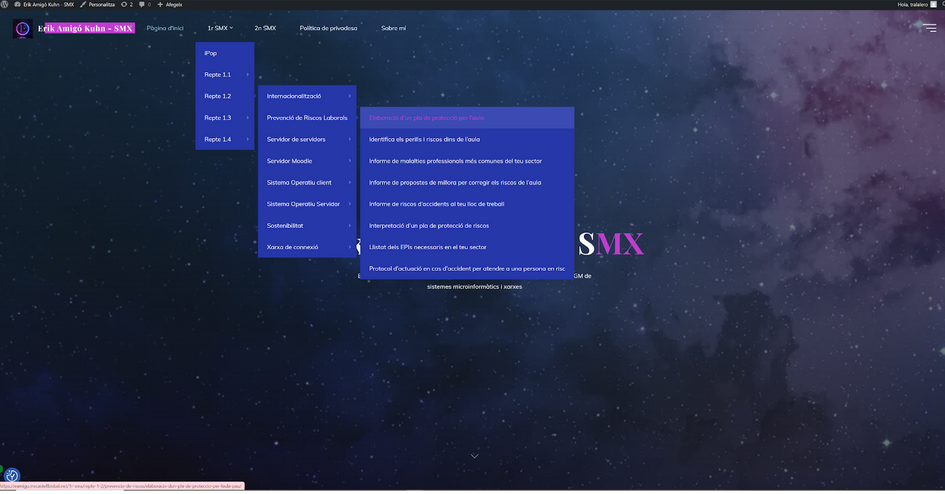The image size is (945, 494).
Task: Click the updates counter in admin bar
Action: 126,4
